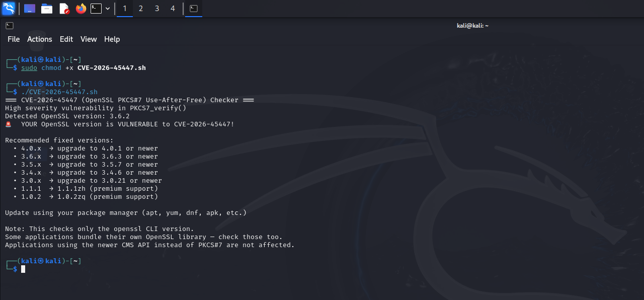Click 'Applications using the newer CMS API' line
Image resolution: width=644 pixels, height=300 pixels.
point(150,245)
